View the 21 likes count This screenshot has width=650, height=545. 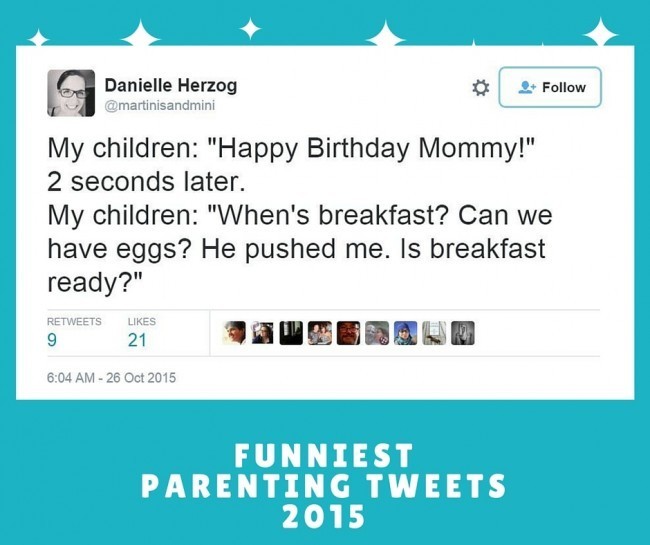137,340
